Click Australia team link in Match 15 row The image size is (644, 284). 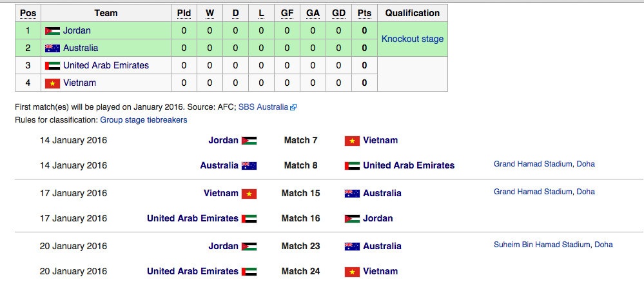click(382, 193)
